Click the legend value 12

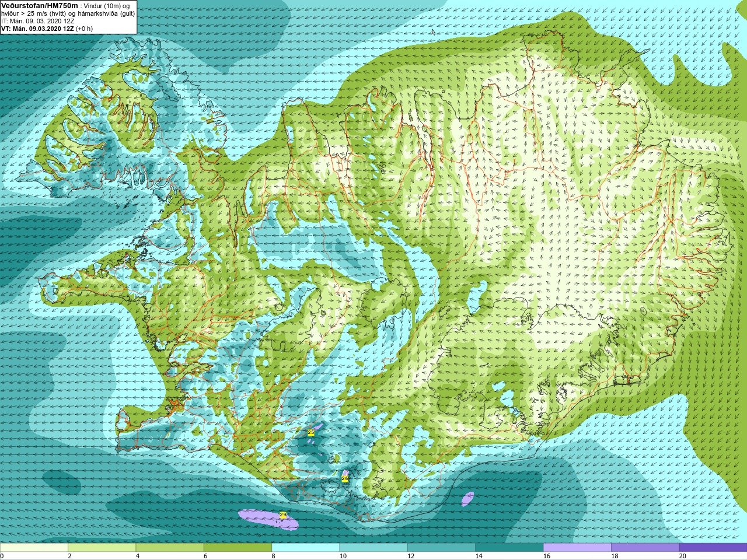pos(411,556)
